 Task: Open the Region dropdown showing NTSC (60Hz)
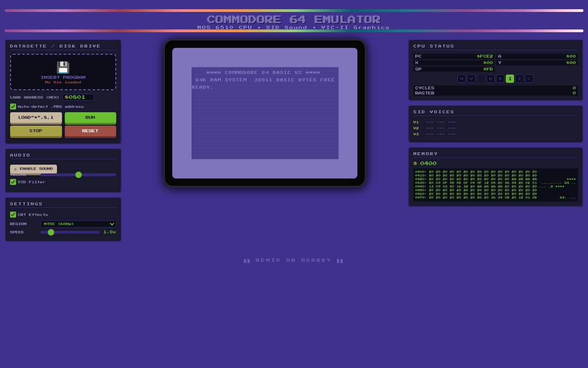tap(78, 224)
